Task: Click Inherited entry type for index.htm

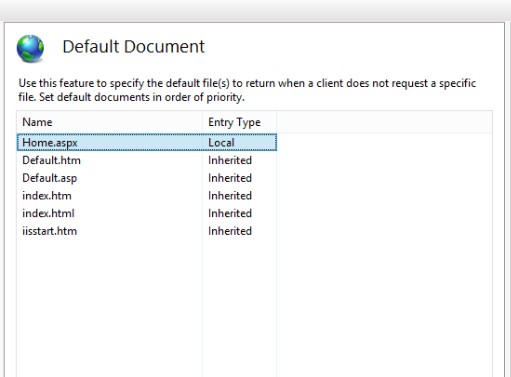Action: click(230, 196)
